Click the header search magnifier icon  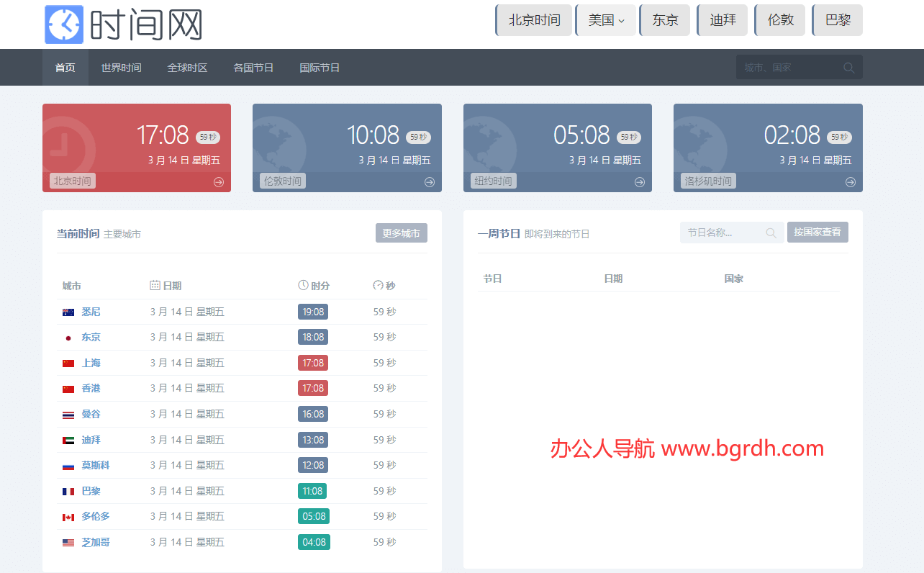point(849,68)
